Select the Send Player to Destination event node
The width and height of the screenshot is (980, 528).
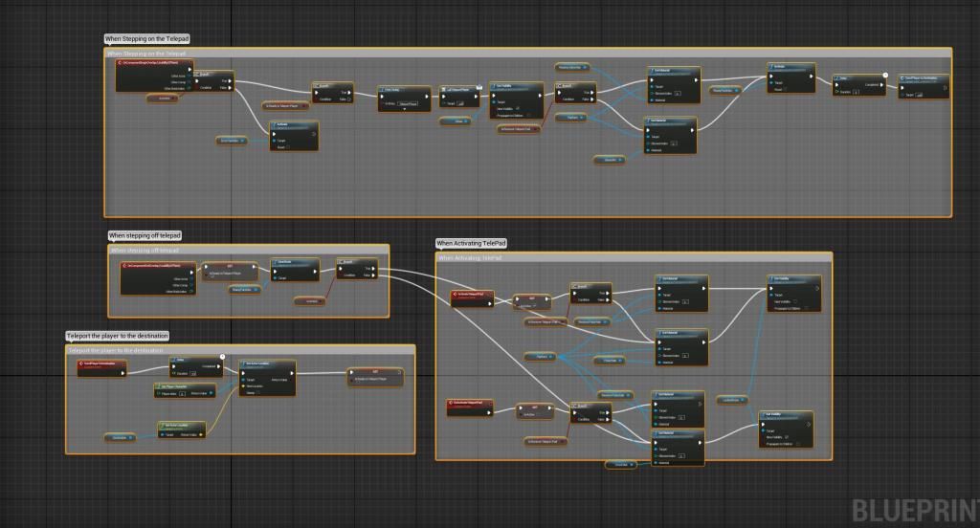[x=100, y=364]
